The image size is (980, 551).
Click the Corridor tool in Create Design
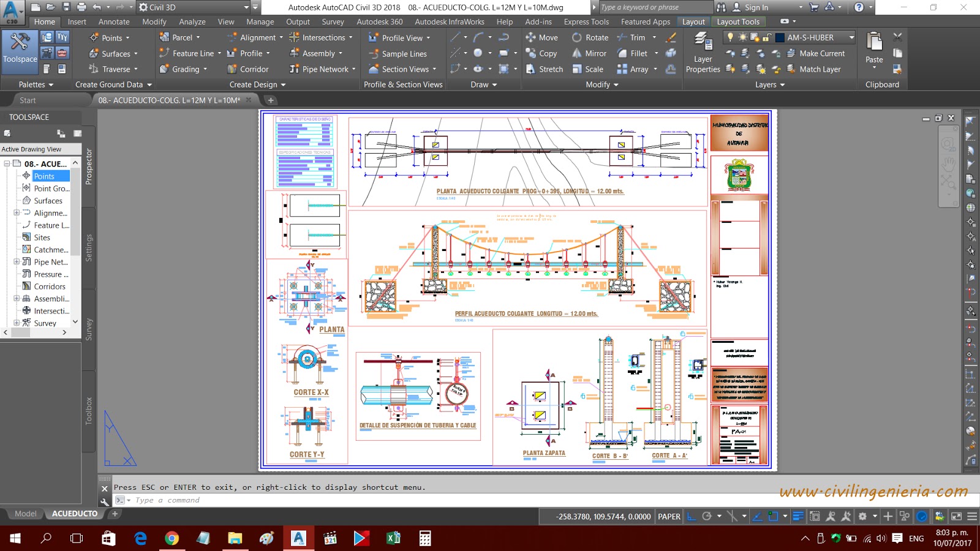[x=248, y=69]
